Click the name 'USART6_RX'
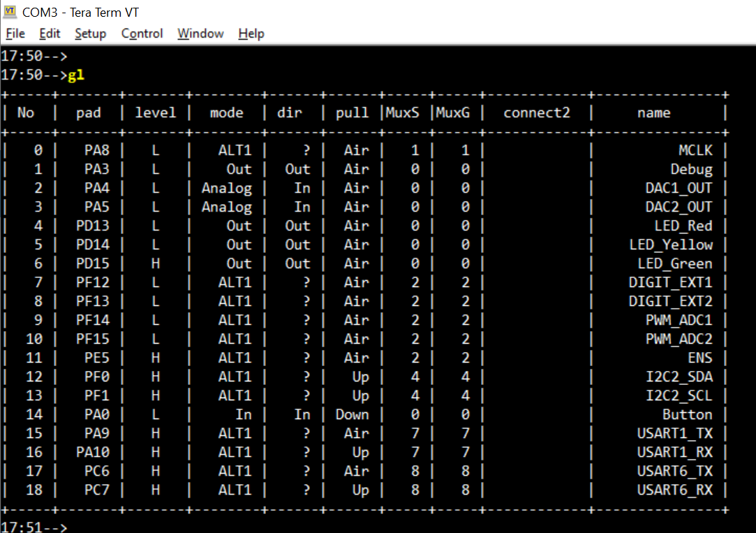 coord(675,490)
